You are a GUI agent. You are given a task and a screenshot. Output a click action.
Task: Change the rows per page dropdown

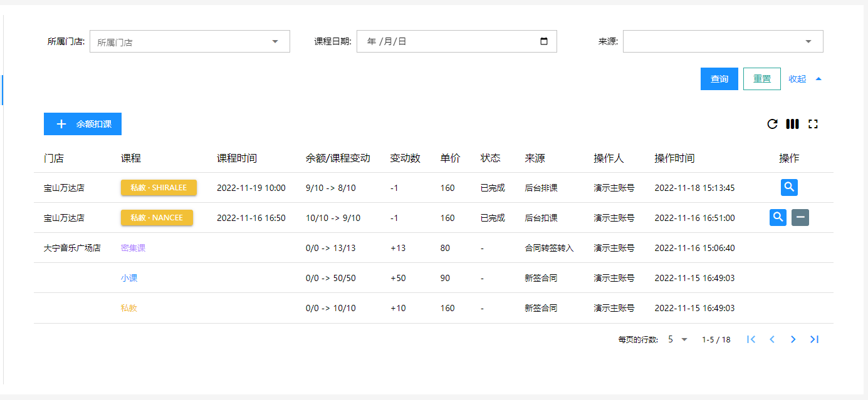click(x=677, y=339)
